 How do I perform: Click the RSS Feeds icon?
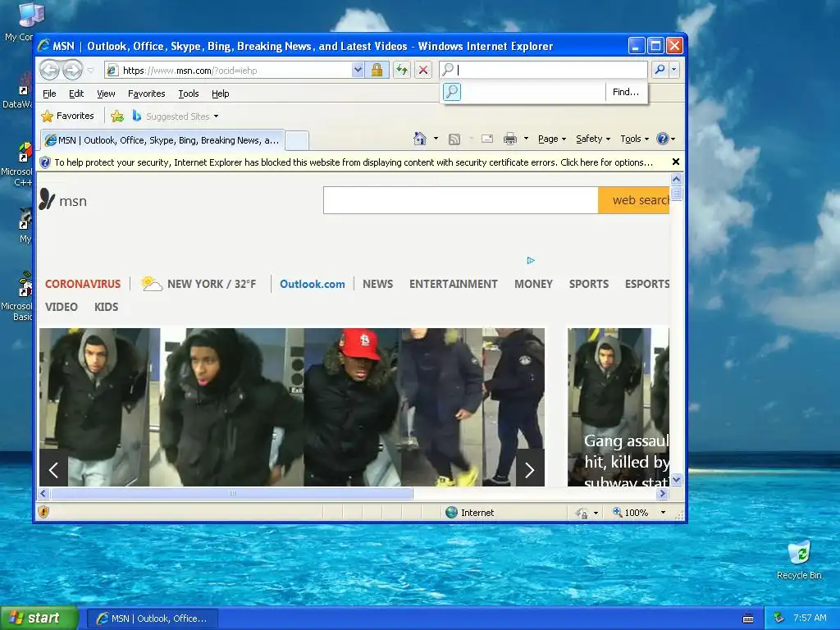click(454, 139)
